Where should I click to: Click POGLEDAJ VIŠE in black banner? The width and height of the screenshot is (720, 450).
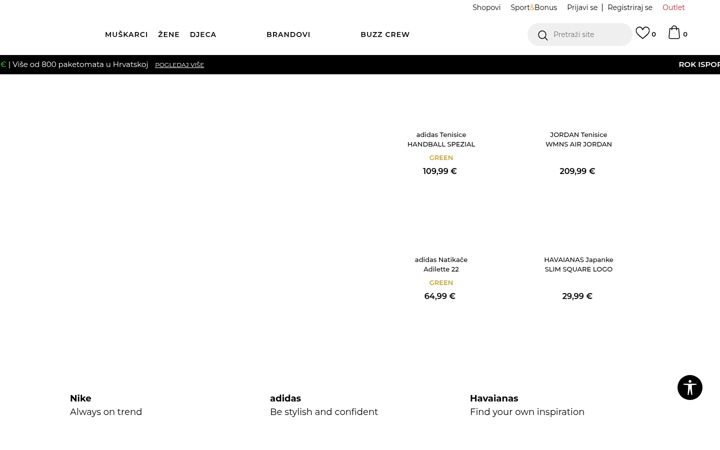click(x=179, y=65)
